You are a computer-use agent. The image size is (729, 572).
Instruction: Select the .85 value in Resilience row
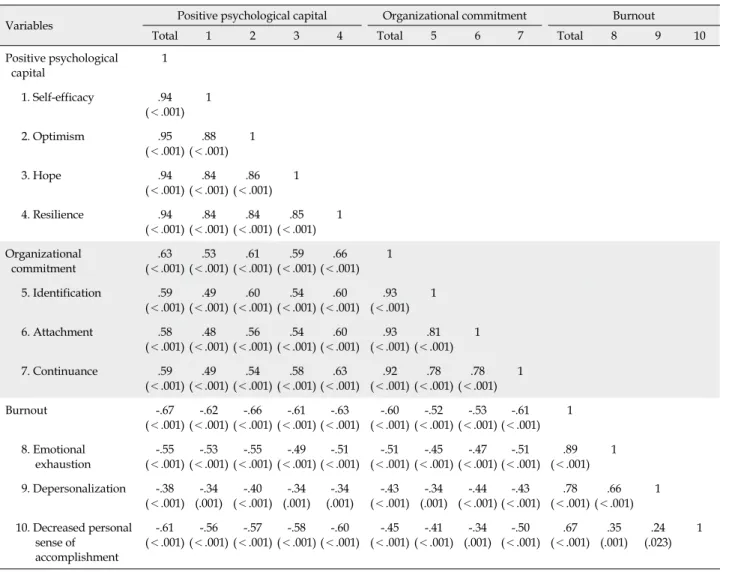click(296, 214)
